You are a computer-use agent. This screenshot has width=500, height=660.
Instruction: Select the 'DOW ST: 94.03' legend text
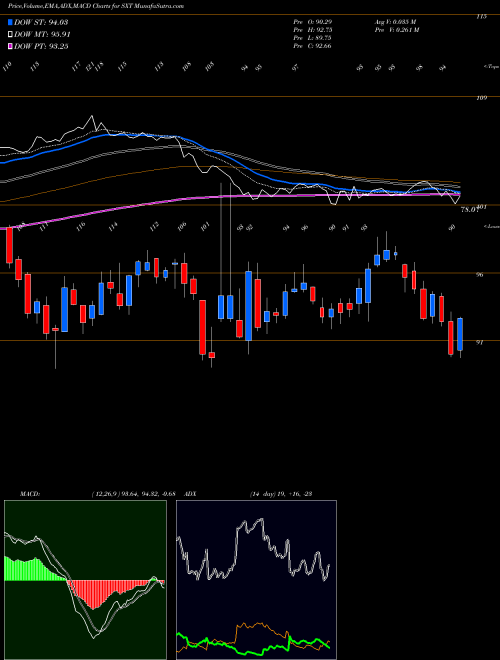click(41, 23)
